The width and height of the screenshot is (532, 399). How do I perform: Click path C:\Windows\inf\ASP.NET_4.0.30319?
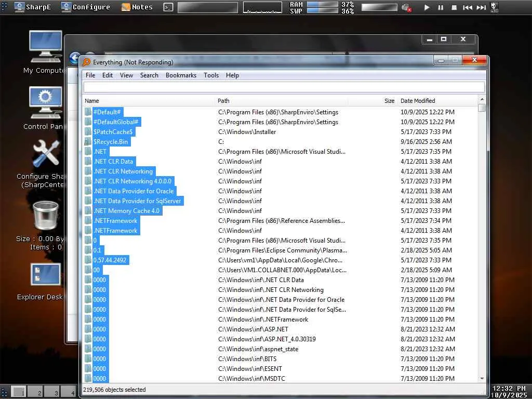click(x=267, y=339)
